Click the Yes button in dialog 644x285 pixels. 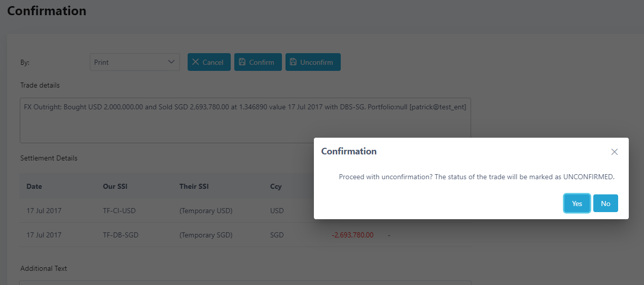(x=577, y=203)
